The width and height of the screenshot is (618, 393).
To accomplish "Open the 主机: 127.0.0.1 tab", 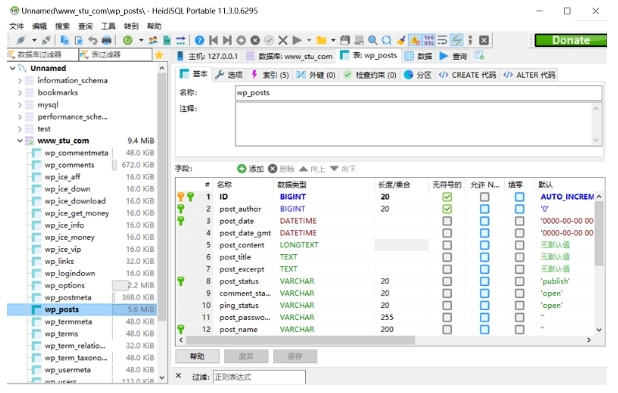I will (207, 56).
